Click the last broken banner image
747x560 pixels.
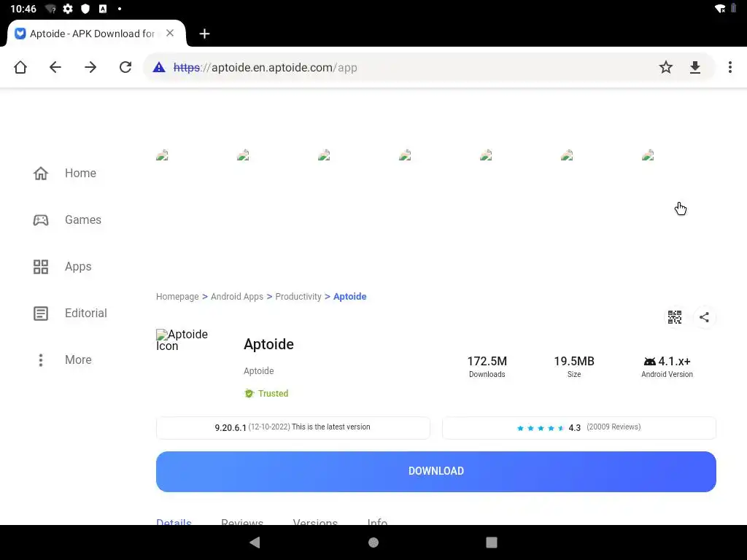648,155
